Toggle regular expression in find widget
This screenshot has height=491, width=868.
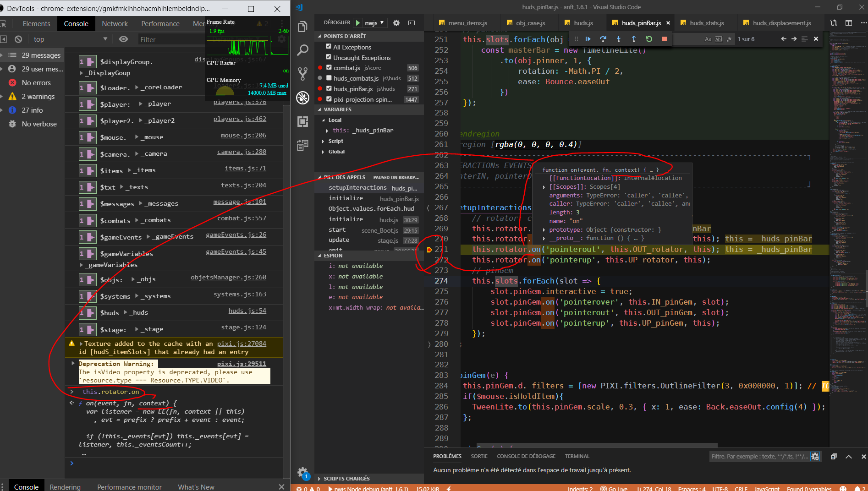tap(729, 39)
